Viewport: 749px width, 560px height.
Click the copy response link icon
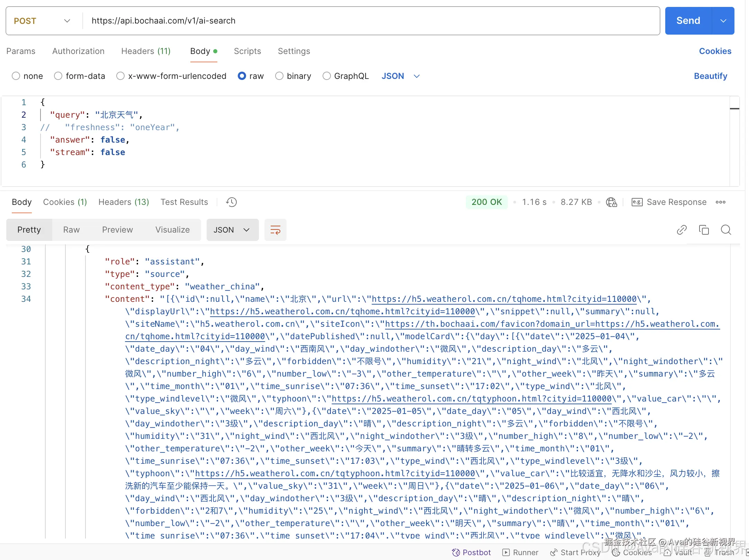point(682,230)
